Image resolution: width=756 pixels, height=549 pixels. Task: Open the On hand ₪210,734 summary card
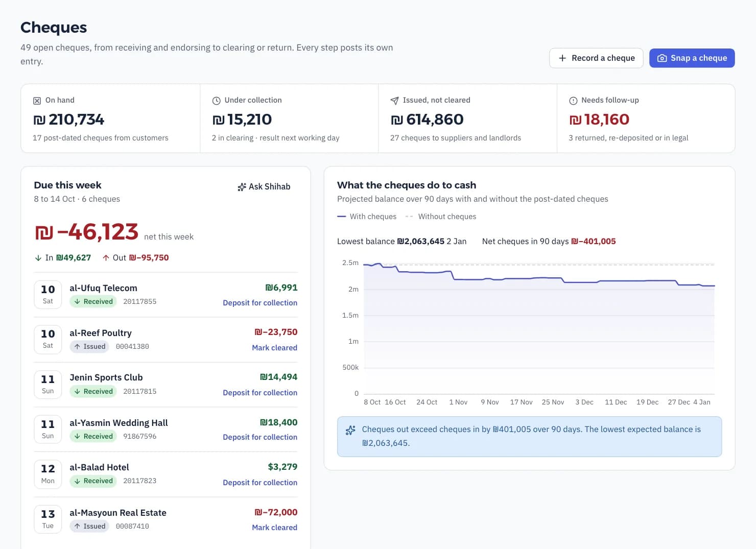tap(110, 118)
